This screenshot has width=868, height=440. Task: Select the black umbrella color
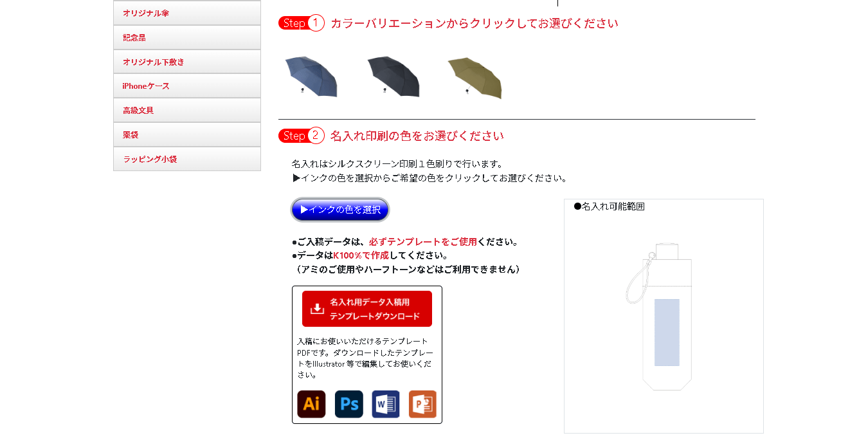(x=393, y=77)
